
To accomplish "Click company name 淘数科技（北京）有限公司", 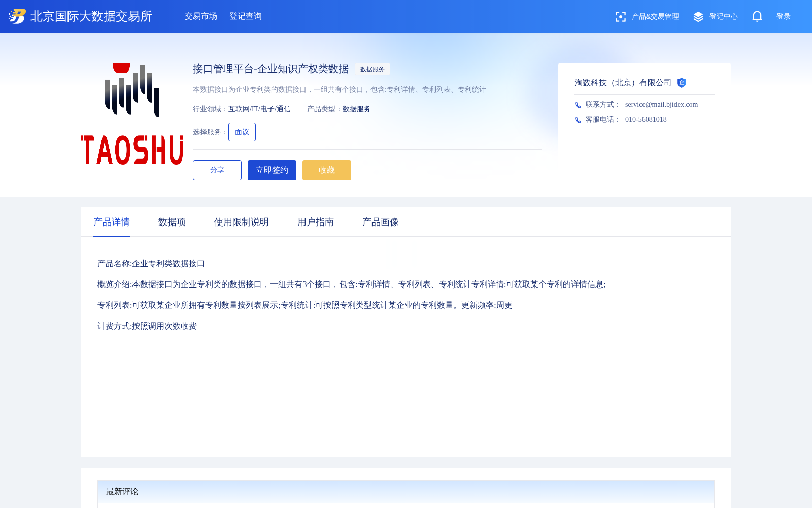I will coord(623,83).
